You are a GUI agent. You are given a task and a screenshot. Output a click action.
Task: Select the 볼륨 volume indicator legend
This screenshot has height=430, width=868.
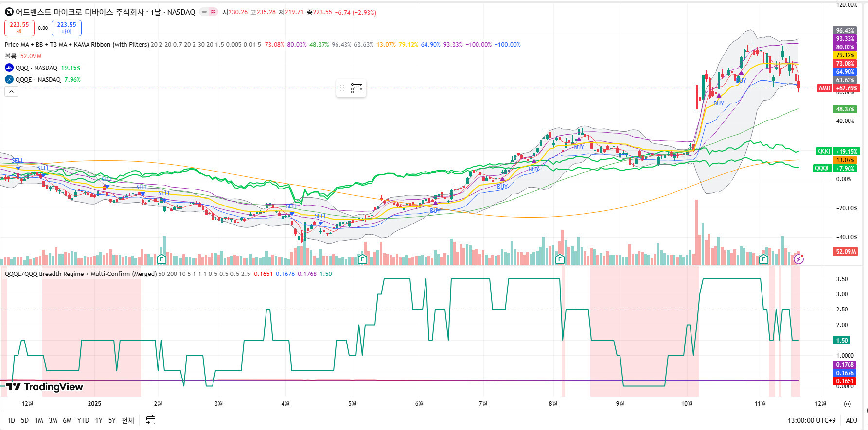(11, 56)
